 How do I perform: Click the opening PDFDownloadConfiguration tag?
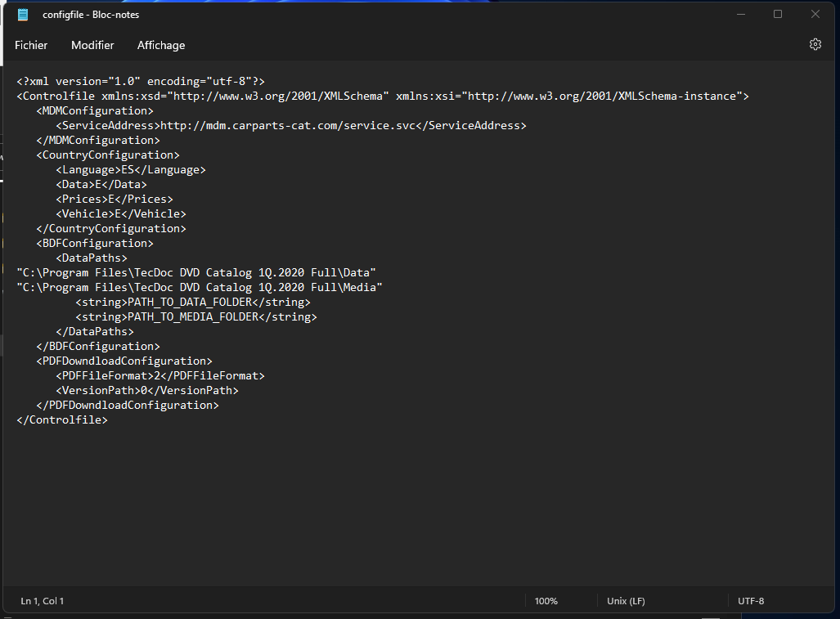pyautogui.click(x=124, y=361)
